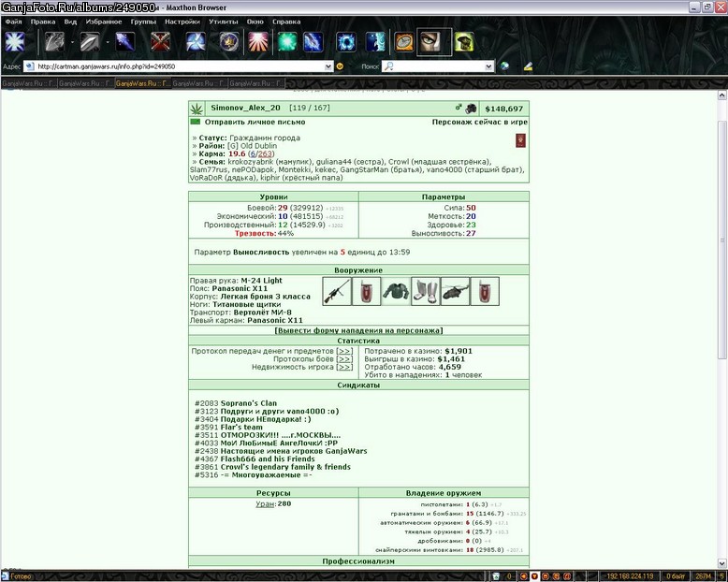This screenshot has height=582, width=728.
Task: Click the blue crystal shard toolbar icon
Action: pyautogui.click(x=124, y=42)
